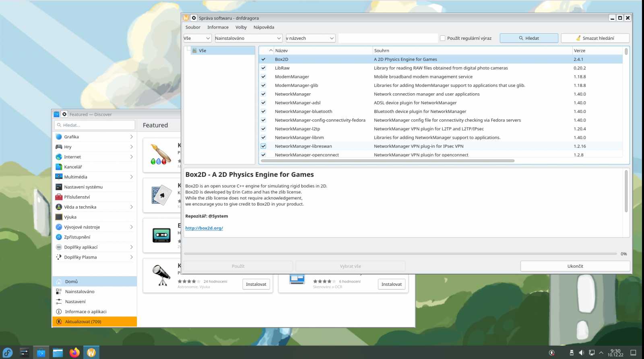The width and height of the screenshot is (644, 359).
Task: Click the Věda a technika icon
Action: pos(59,207)
